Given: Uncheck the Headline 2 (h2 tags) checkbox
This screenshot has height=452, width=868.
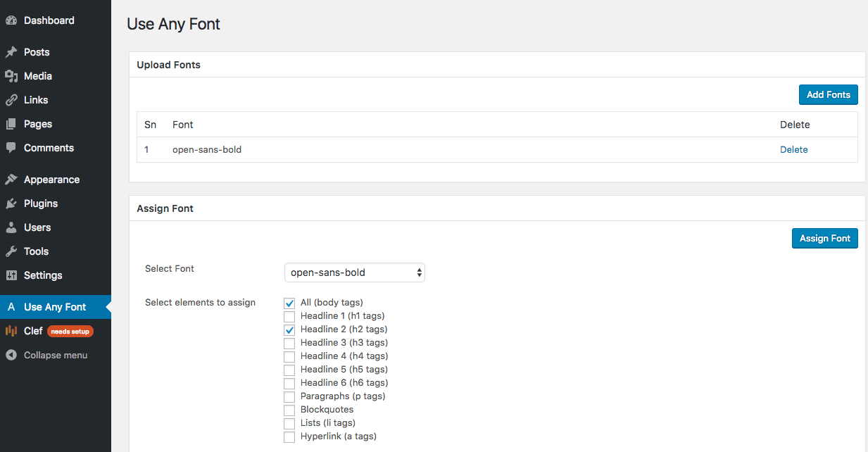Looking at the screenshot, I should tap(289, 329).
